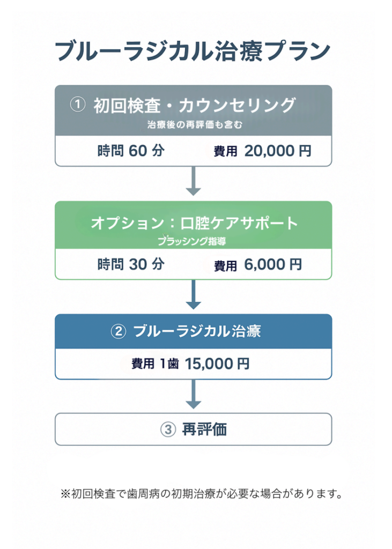Click the 費用 20,000 円 price
The width and height of the screenshot is (392, 549).
click(262, 151)
